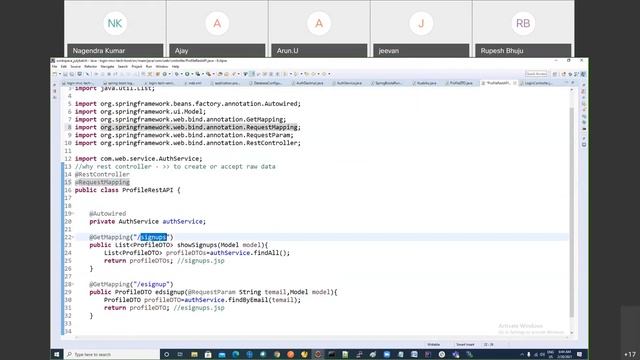Click the Smart Insert status bar entry
This screenshot has height=360, width=640.
tap(465, 344)
